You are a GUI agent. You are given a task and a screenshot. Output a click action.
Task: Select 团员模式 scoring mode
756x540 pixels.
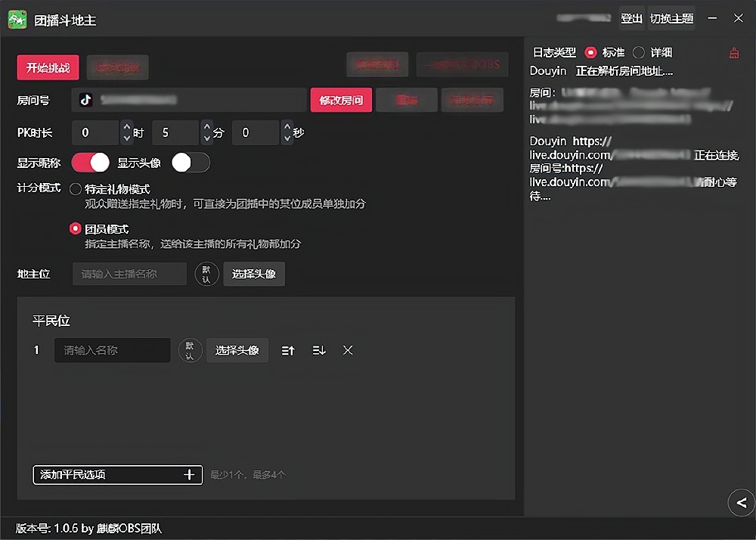(76, 228)
